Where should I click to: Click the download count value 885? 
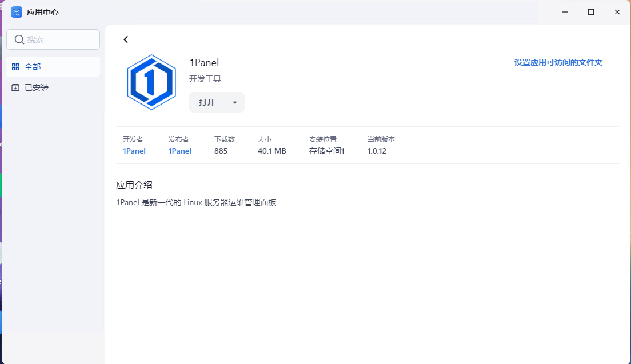point(221,151)
